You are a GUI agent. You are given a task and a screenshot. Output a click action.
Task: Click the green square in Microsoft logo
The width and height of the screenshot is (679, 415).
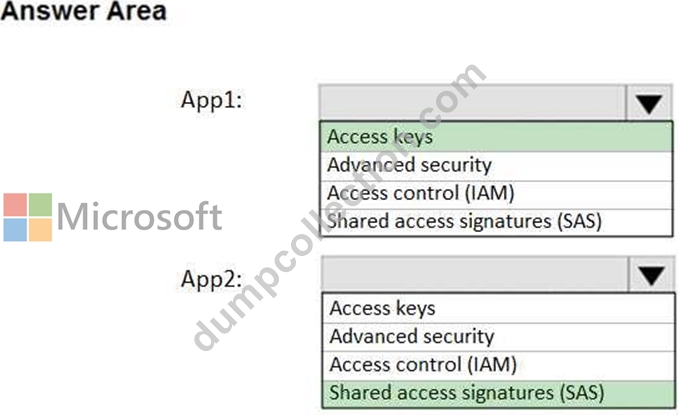[x=40, y=204]
